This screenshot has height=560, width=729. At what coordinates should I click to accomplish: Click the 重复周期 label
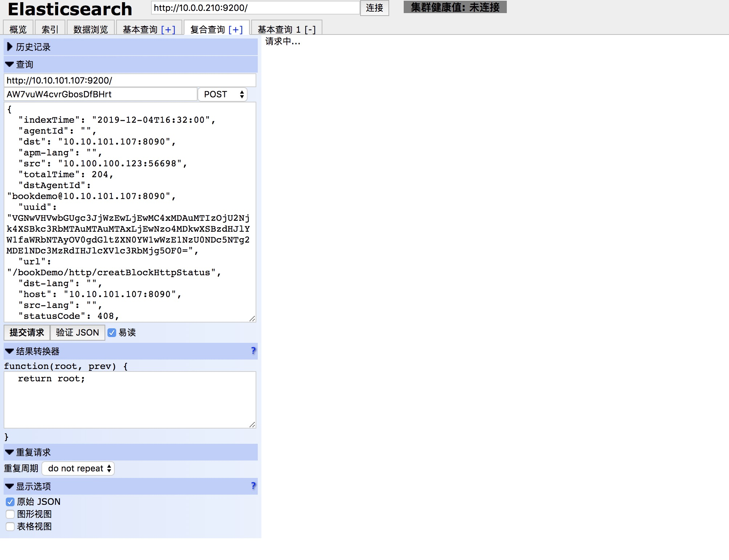click(21, 468)
